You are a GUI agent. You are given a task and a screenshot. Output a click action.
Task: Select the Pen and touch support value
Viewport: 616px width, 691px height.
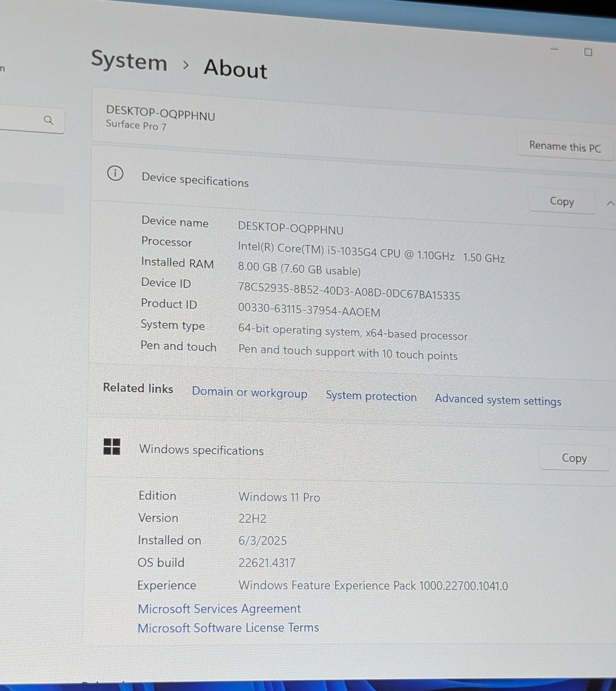[x=348, y=352]
